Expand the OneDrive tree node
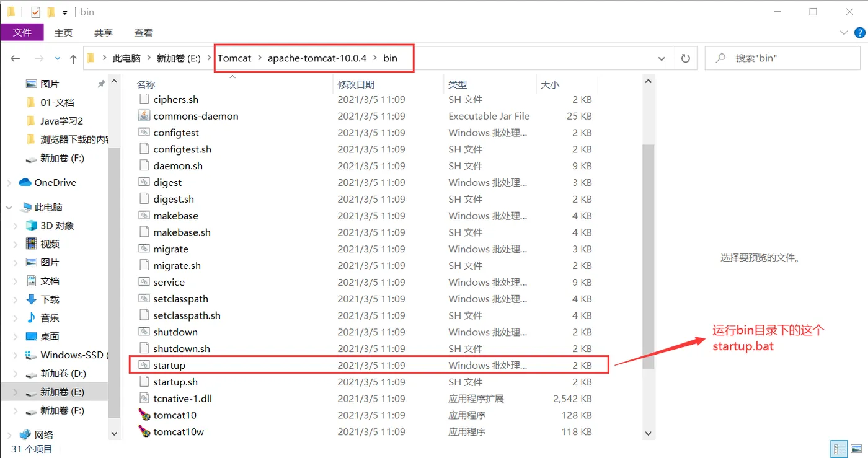Screen dimensions: 868x458 pyautogui.click(x=9, y=182)
